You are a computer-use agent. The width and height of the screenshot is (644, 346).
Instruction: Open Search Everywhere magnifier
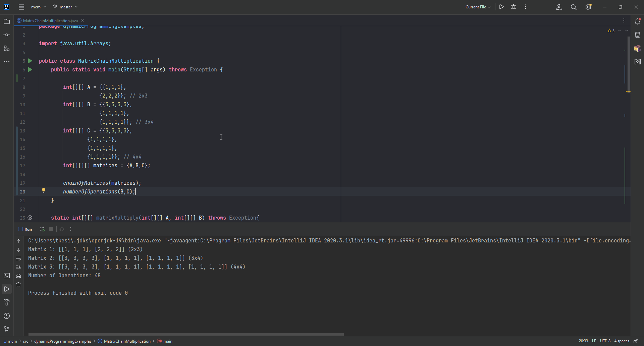574,7
